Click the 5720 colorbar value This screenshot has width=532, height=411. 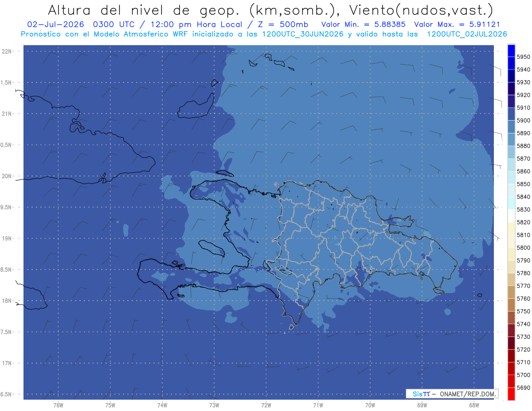524,349
